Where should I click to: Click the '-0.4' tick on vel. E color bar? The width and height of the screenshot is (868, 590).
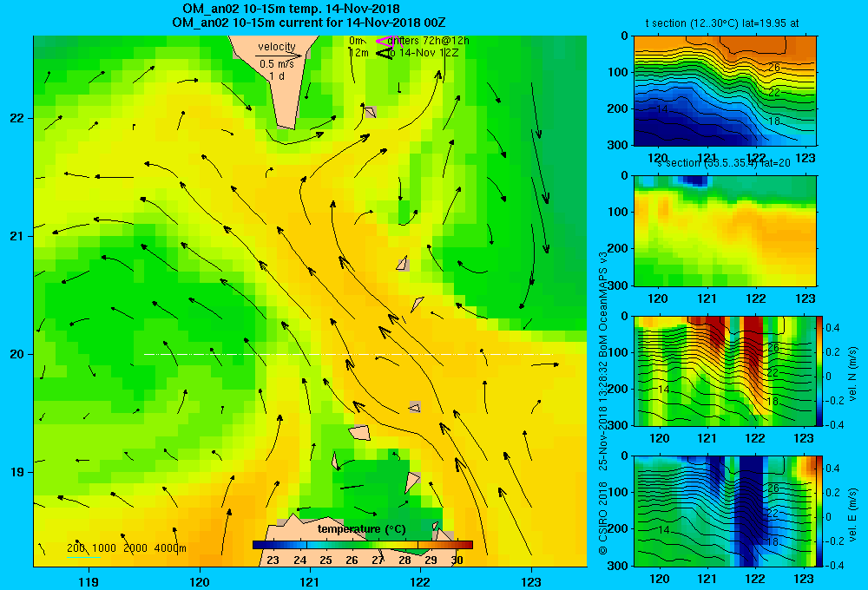click(833, 566)
